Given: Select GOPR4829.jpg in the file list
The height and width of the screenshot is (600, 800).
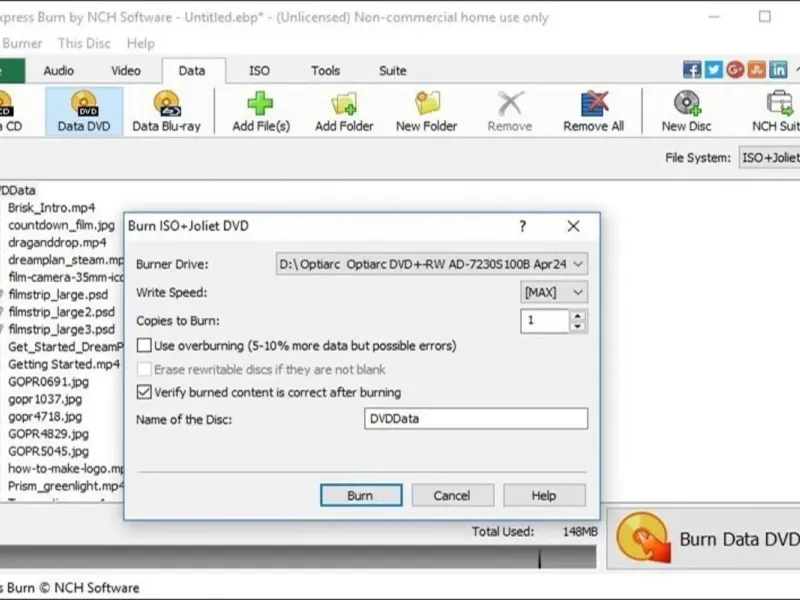Looking at the screenshot, I should pyautogui.click(x=48, y=434).
